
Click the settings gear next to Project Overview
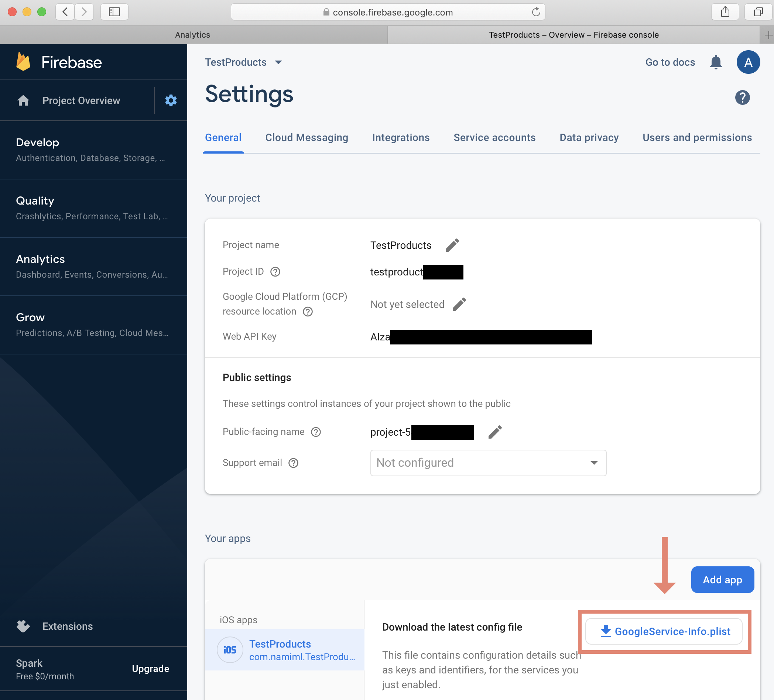(x=171, y=100)
